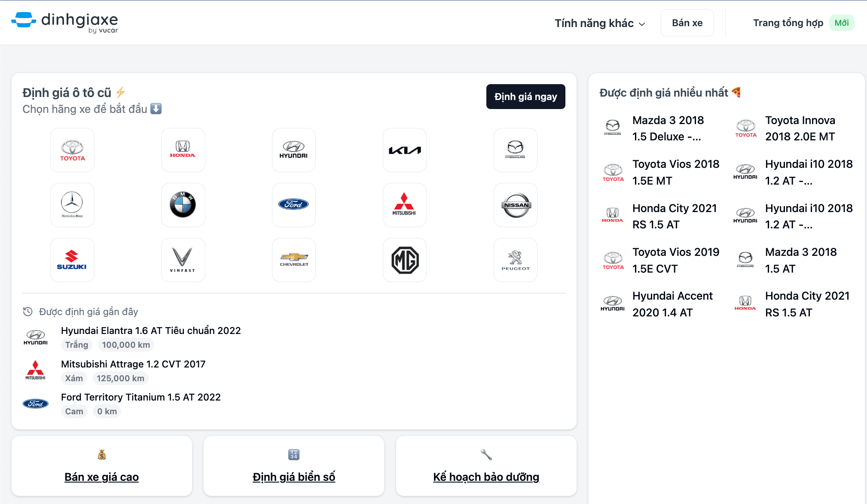Pick the Hyundai brand tile
867x504 pixels.
pyautogui.click(x=294, y=150)
